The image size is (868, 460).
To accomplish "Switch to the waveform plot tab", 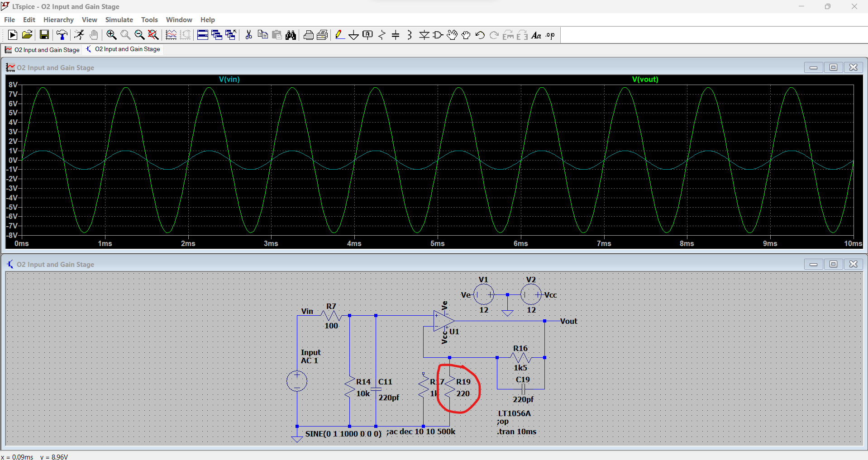I will coord(42,50).
